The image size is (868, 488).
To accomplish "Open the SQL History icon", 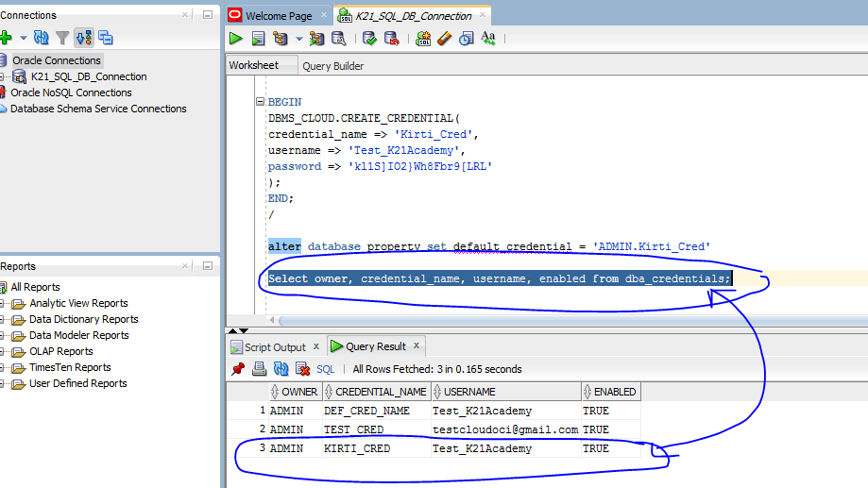I will (467, 38).
